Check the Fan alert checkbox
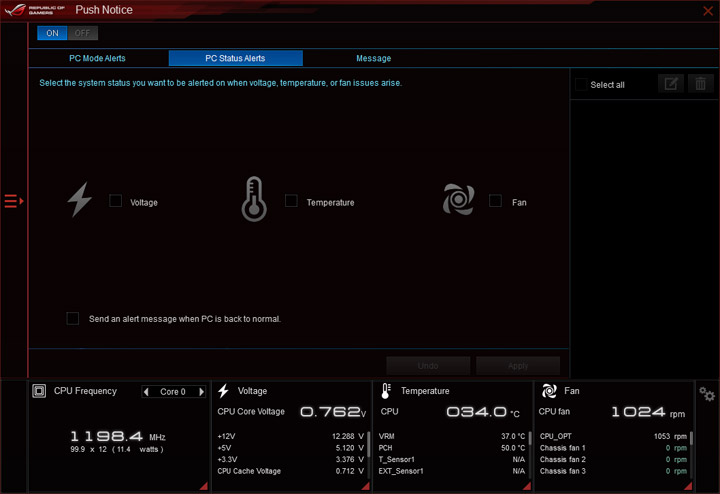 pyautogui.click(x=495, y=201)
